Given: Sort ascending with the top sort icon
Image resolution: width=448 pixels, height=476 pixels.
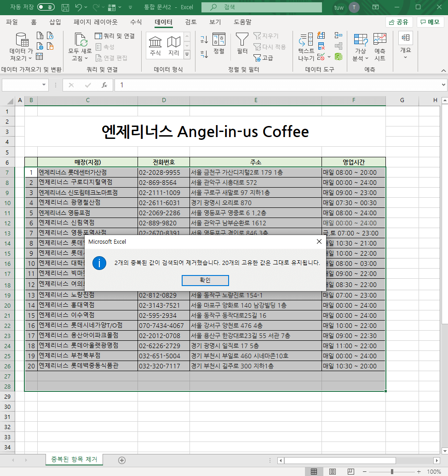Looking at the screenshot, I should click(204, 40).
